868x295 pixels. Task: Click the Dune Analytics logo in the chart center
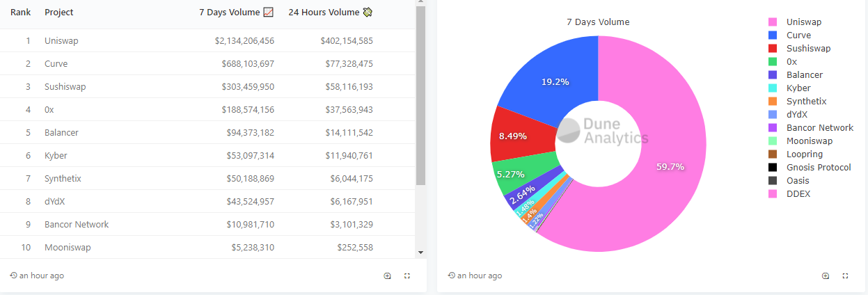[604, 131]
